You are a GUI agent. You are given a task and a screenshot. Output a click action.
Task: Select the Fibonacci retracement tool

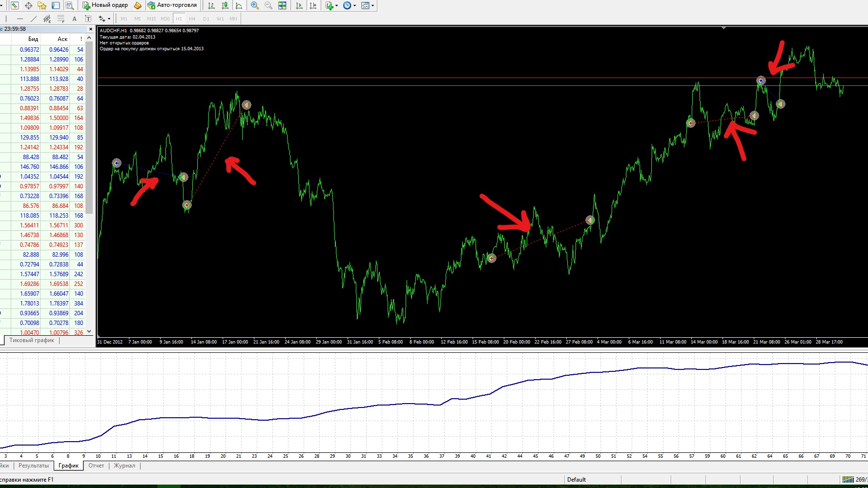coord(61,19)
